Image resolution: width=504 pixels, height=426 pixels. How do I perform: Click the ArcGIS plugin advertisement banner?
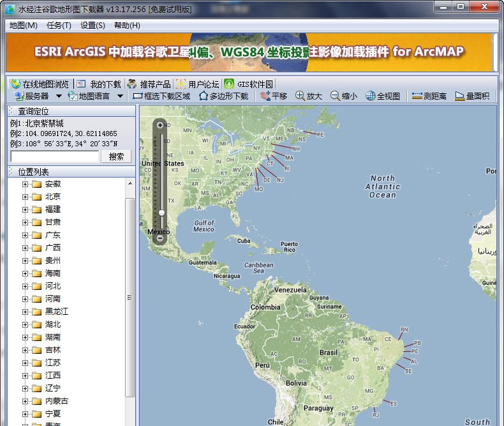click(x=249, y=52)
